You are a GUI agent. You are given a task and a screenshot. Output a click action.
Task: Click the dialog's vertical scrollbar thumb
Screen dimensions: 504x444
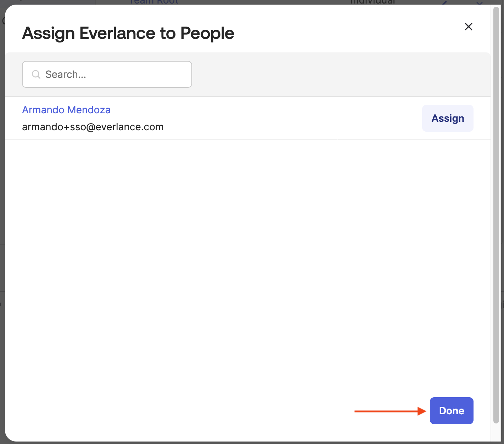(496, 212)
